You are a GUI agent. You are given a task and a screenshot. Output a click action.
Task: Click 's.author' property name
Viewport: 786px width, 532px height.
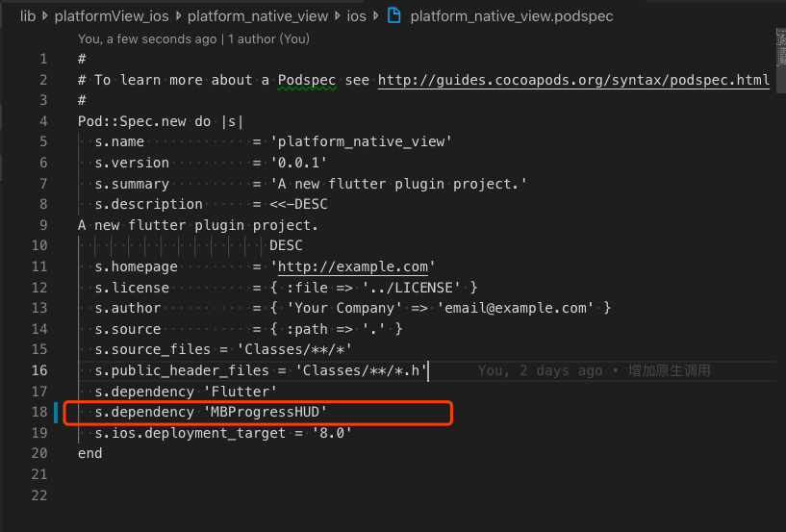click(128, 307)
